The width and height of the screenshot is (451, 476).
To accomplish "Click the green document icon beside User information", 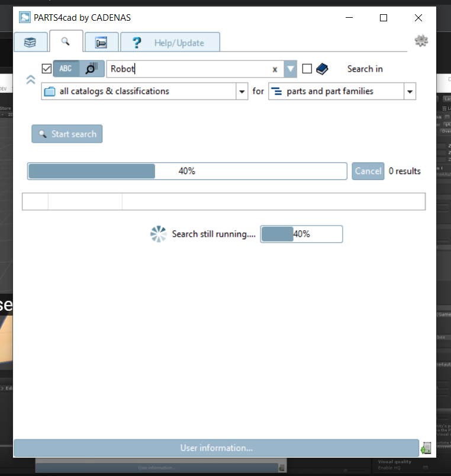I will tap(426, 448).
